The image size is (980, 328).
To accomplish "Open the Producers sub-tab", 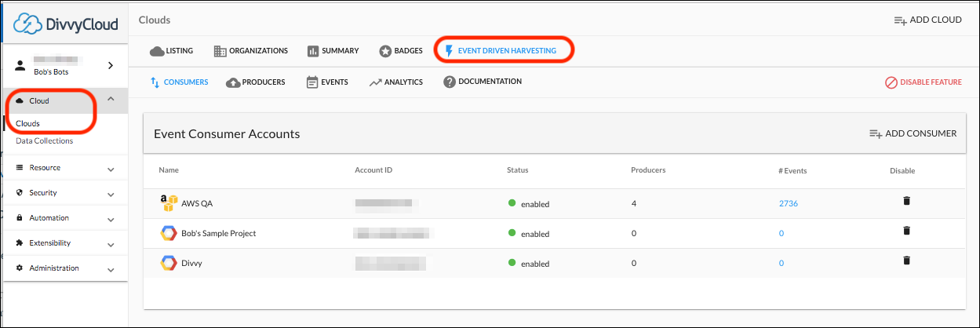I will (x=256, y=82).
